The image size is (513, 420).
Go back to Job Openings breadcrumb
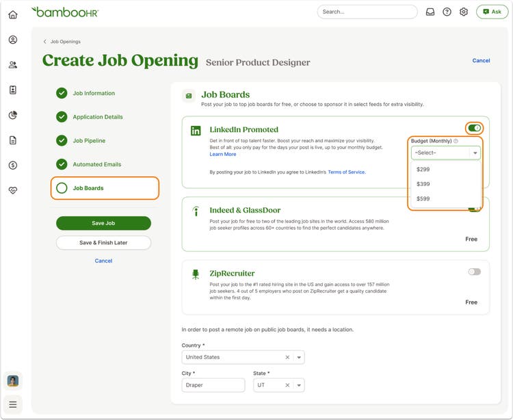click(62, 42)
